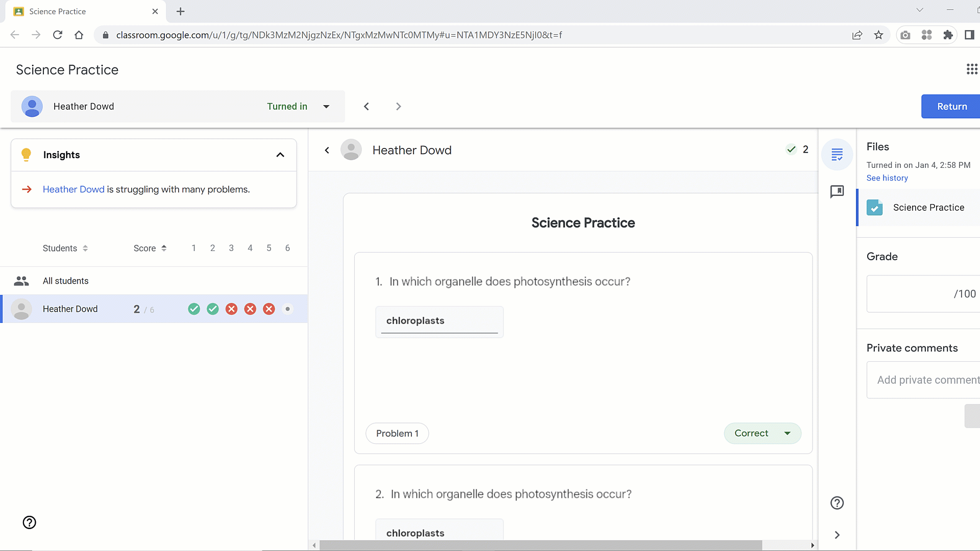
Task: Open the See history link
Action: click(887, 178)
